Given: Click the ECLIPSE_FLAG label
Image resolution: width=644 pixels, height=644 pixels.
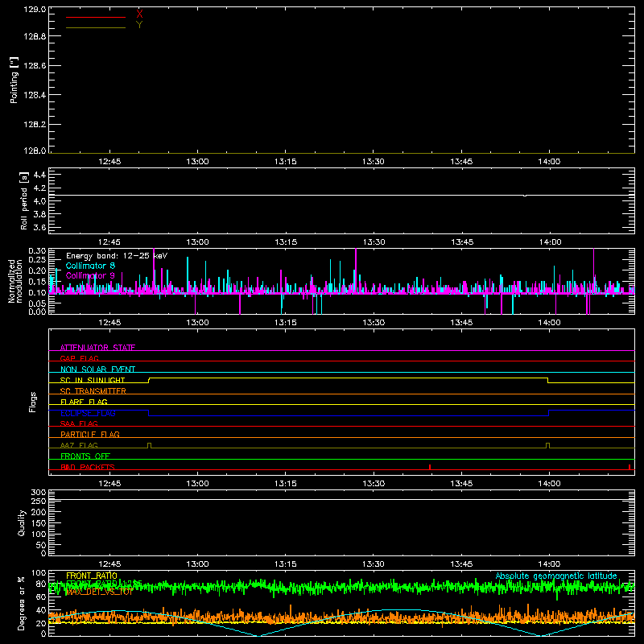Looking at the screenshot, I should click(88, 413).
